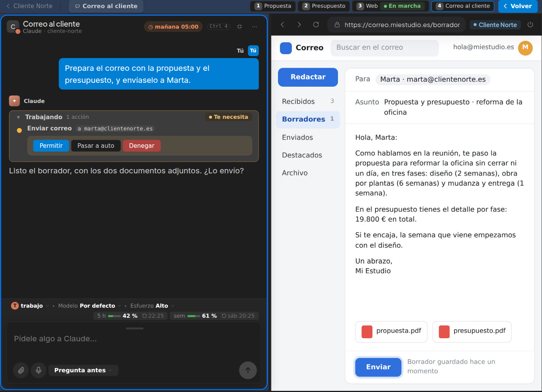Open the Enviados folder
Viewport: 542px width, 392px height.
click(308, 137)
